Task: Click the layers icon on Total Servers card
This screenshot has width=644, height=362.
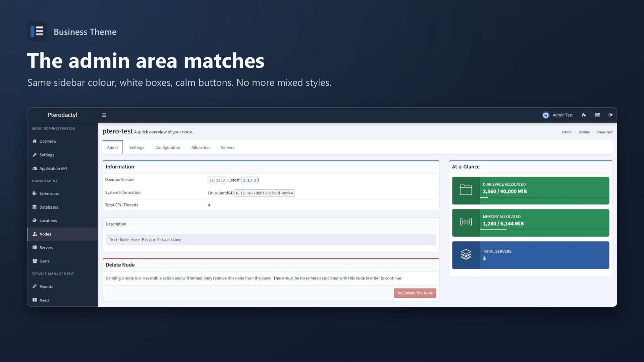Action: pos(466,255)
